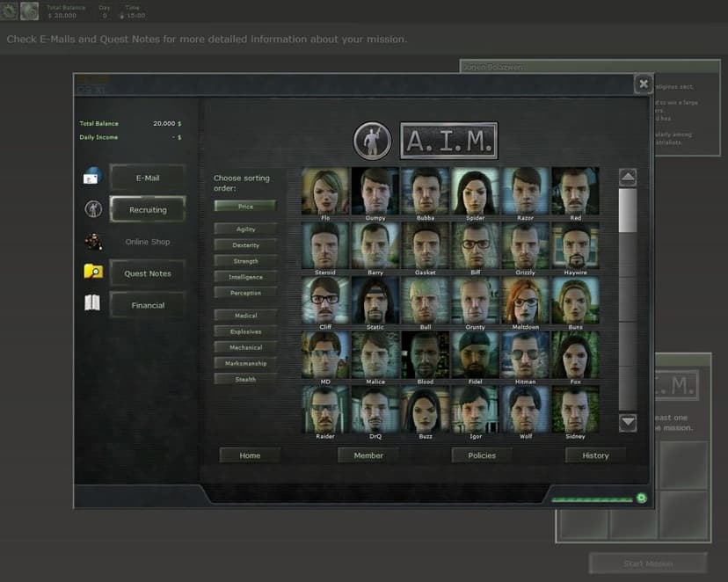The image size is (728, 582).
Task: Sort mercenaries by Explosives skill
Action: (245, 331)
